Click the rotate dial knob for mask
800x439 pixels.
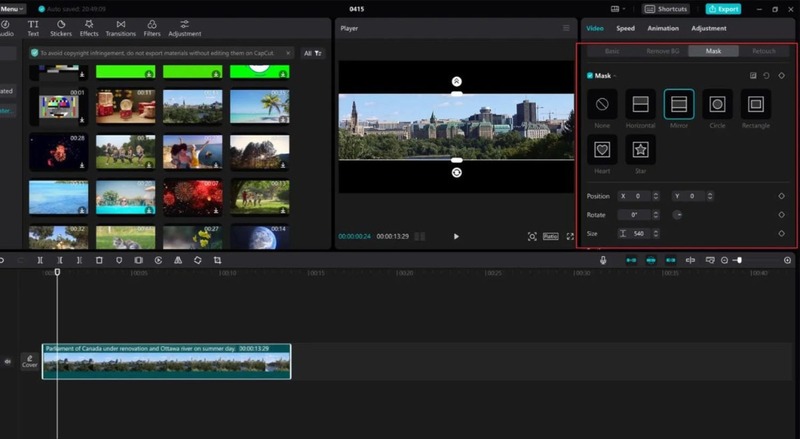(677, 215)
